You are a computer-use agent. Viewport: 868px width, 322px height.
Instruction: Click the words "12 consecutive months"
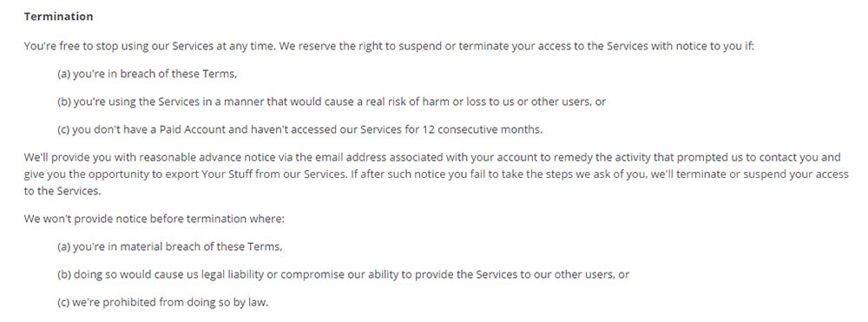pyautogui.click(x=481, y=130)
